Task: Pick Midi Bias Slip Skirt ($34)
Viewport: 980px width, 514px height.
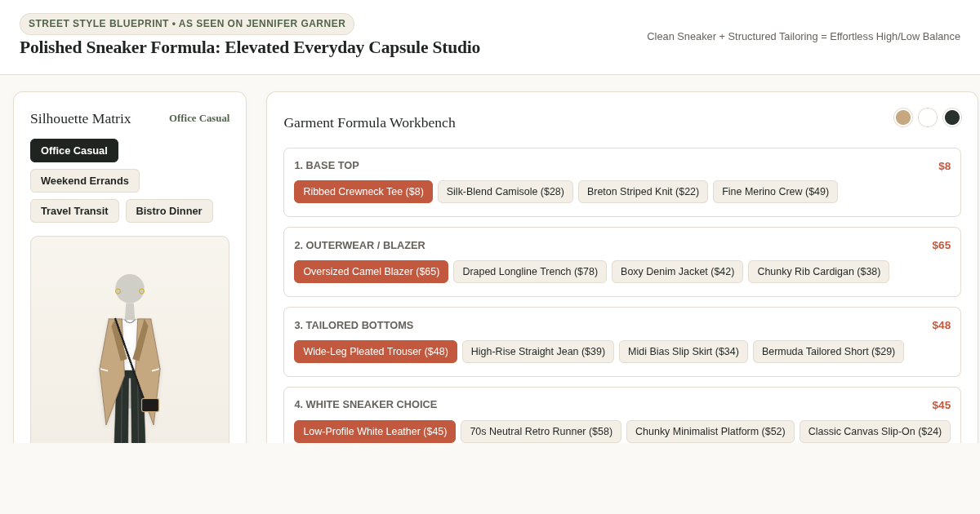Action: [684, 352]
